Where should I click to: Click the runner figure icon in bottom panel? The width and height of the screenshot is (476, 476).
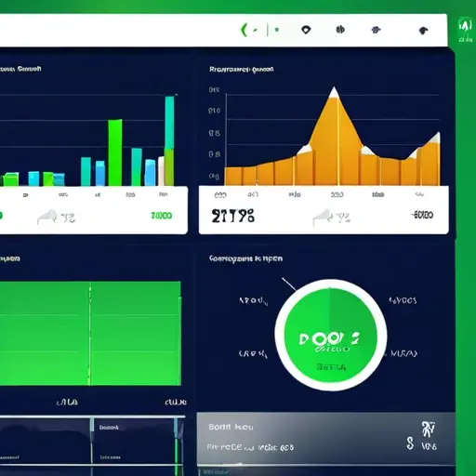pos(429,430)
